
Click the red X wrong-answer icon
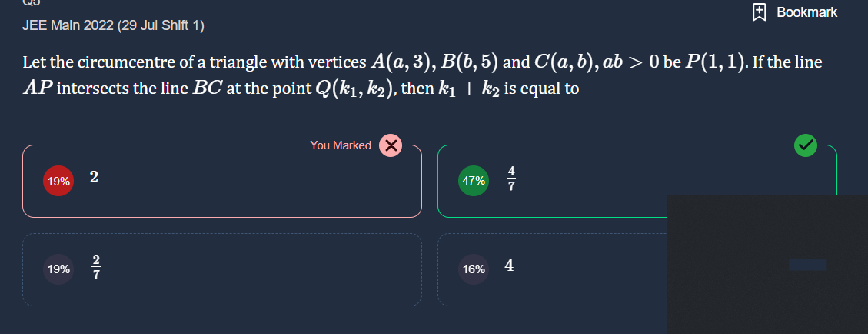point(391,145)
